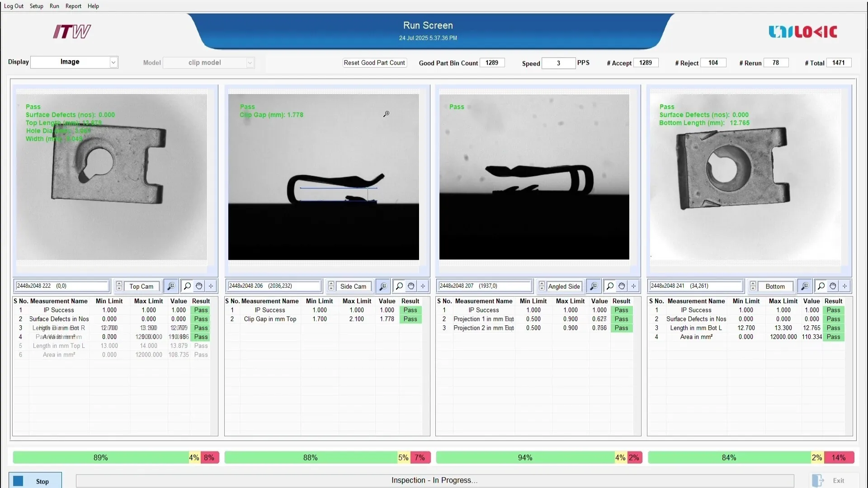Image resolution: width=868 pixels, height=488 pixels.
Task: Click the highlighted magnifier icon beside Side Cam
Action: click(x=383, y=286)
